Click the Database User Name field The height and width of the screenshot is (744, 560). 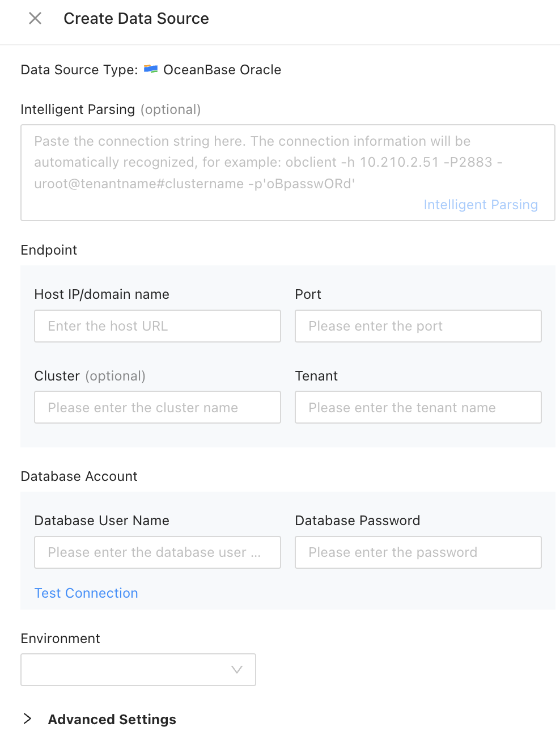(157, 552)
